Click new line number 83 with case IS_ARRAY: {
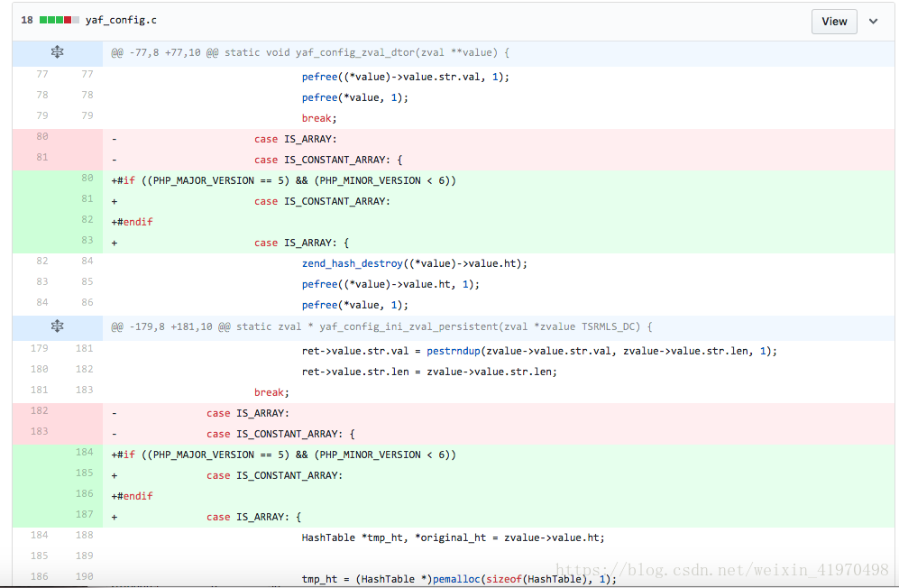The image size is (899, 588). [x=87, y=240]
